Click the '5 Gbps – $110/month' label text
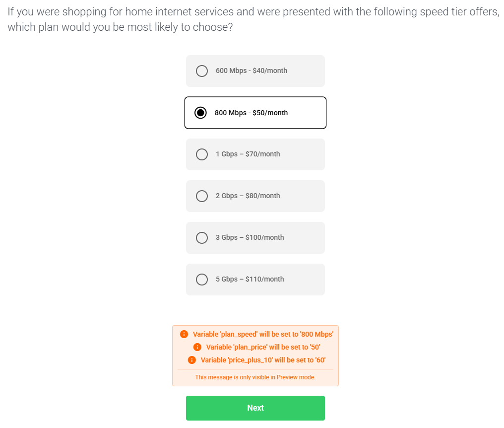This screenshot has height=428, width=504. point(250,279)
